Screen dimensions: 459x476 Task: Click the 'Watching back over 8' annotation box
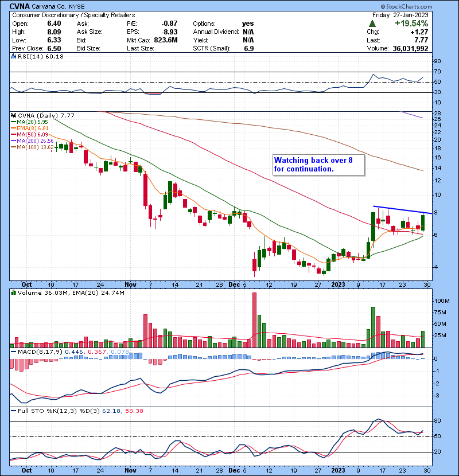point(318,165)
